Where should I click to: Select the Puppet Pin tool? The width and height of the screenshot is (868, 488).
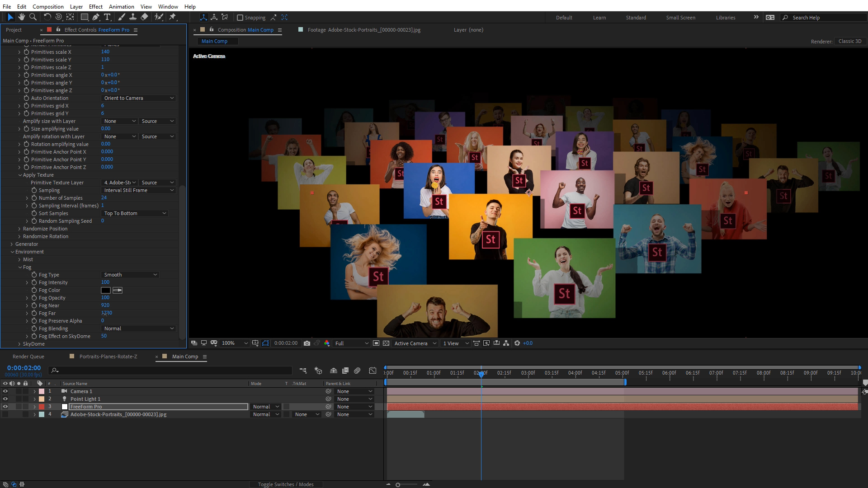click(172, 17)
